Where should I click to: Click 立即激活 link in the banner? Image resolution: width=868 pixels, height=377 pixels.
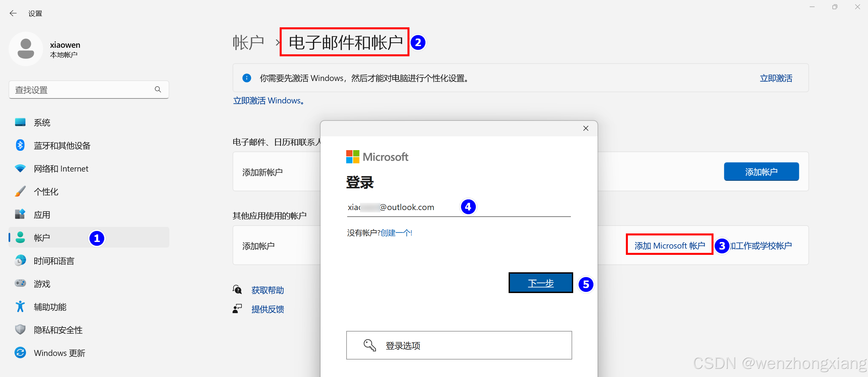776,78
